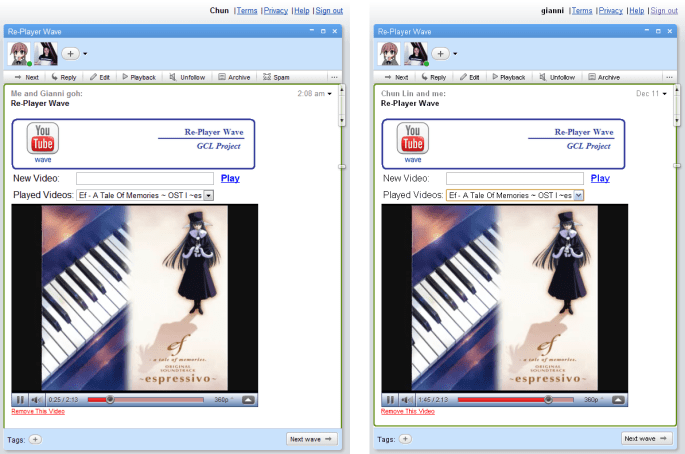Click Play link in gianni's window

coord(600,178)
